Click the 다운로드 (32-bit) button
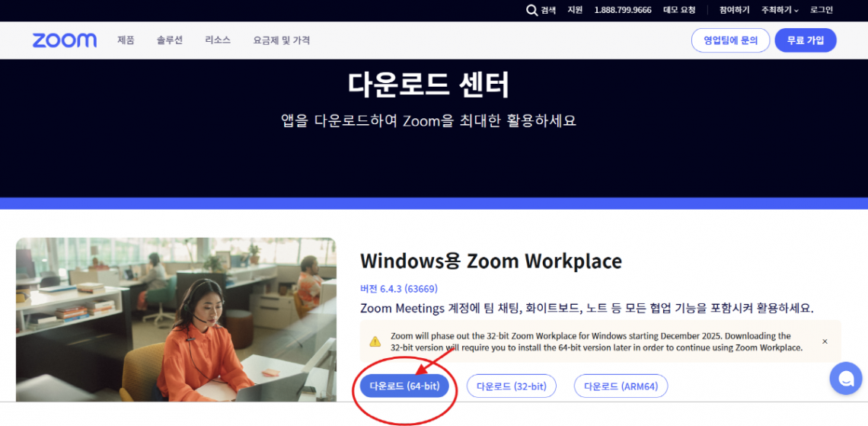The width and height of the screenshot is (868, 426). [512, 386]
